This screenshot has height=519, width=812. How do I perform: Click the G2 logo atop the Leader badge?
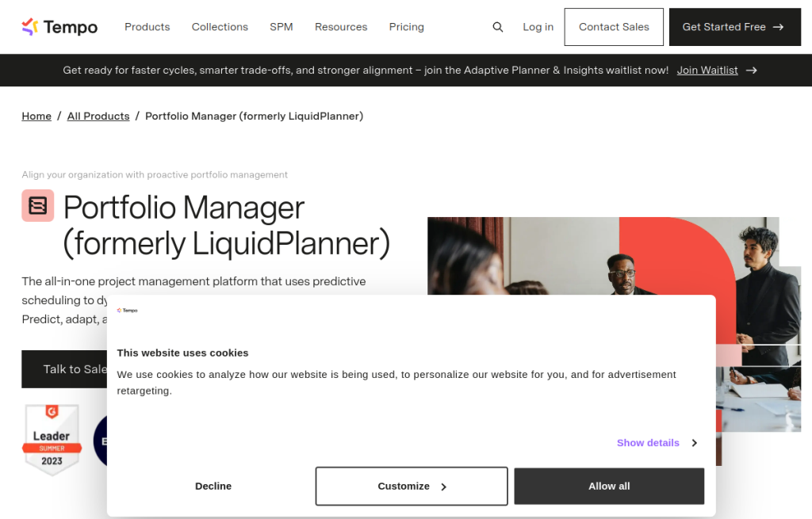[x=52, y=410]
